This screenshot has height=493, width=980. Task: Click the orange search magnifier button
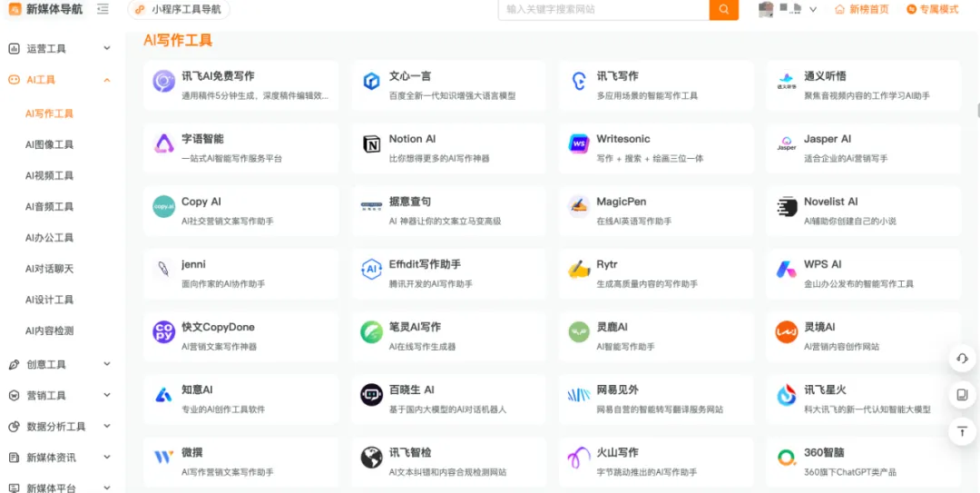(x=723, y=9)
